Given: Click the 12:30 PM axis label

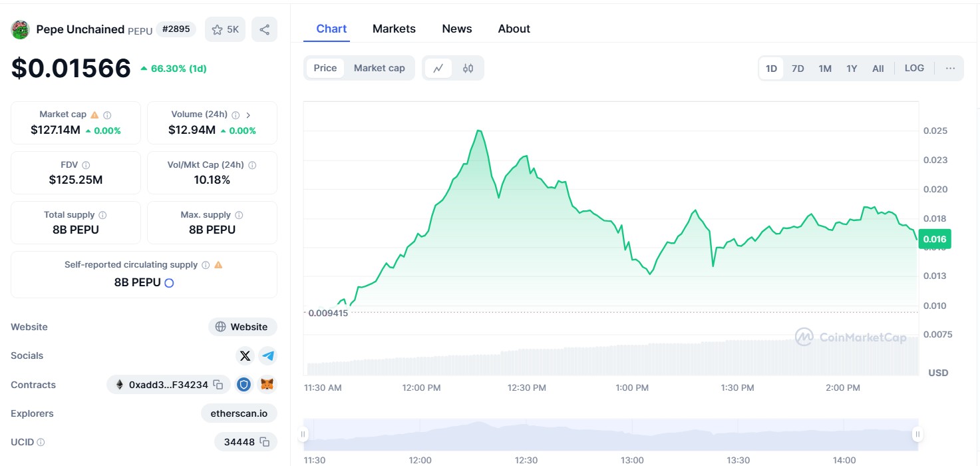Looking at the screenshot, I should coord(527,387).
